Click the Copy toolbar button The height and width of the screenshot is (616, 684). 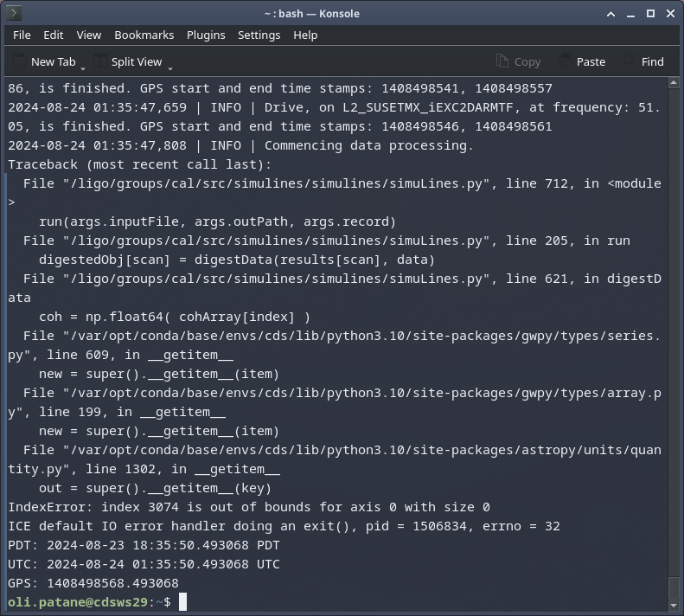pos(519,61)
